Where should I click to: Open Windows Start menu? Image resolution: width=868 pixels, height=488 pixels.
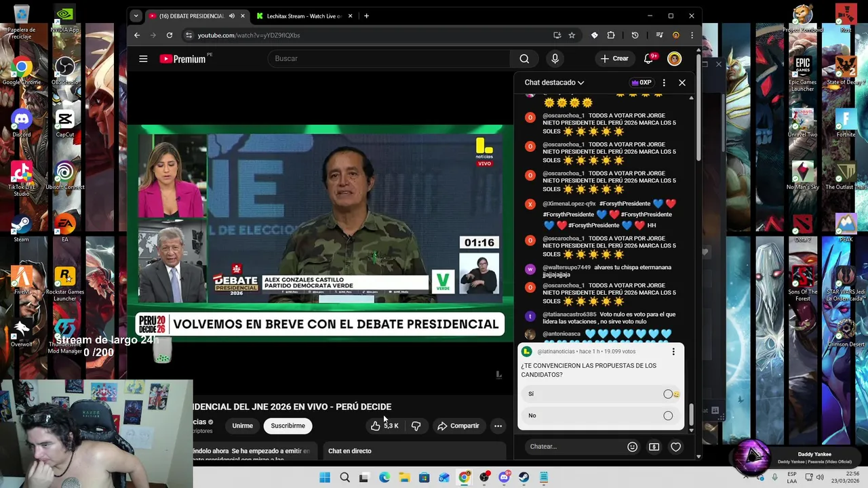point(325,478)
